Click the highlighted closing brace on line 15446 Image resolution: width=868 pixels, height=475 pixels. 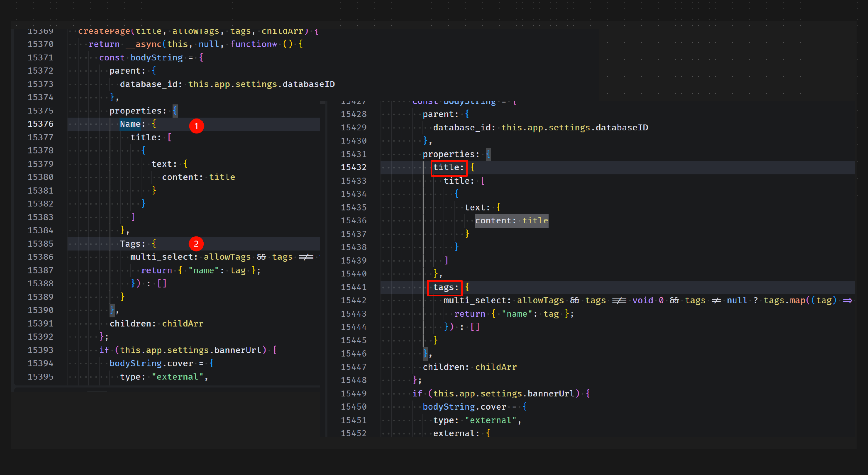click(425, 354)
